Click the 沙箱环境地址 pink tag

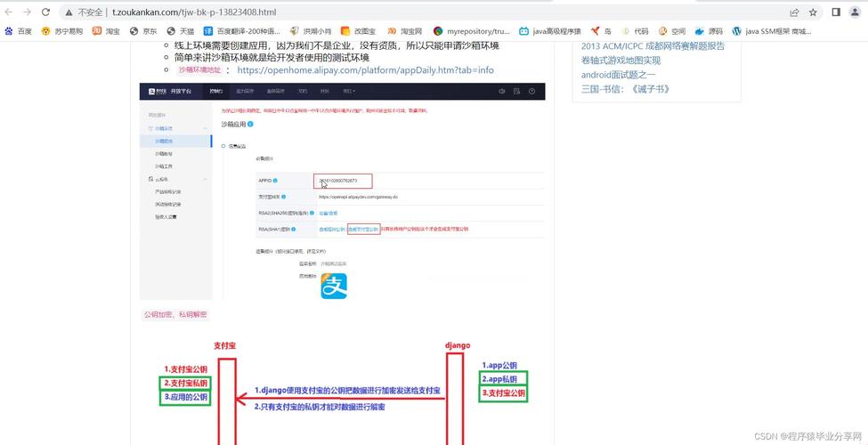pos(199,70)
